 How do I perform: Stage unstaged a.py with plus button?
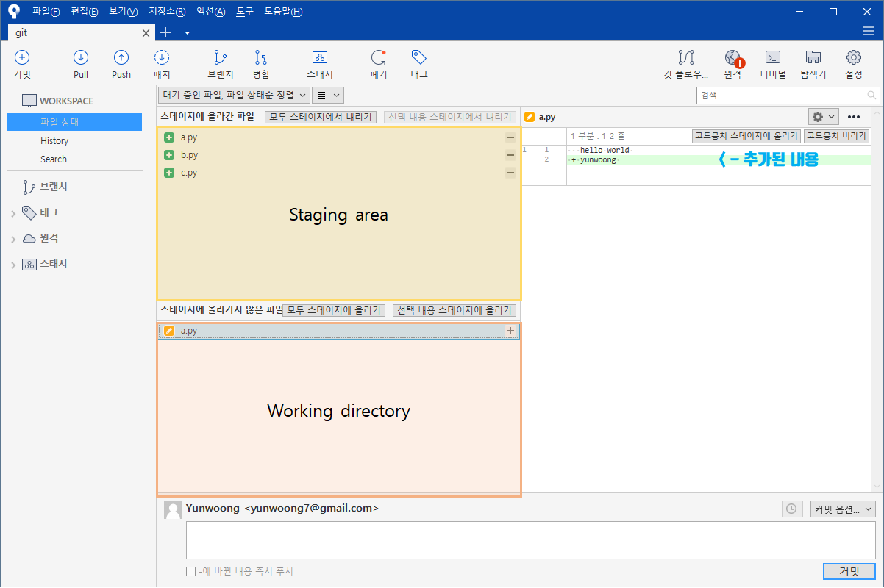click(x=510, y=331)
